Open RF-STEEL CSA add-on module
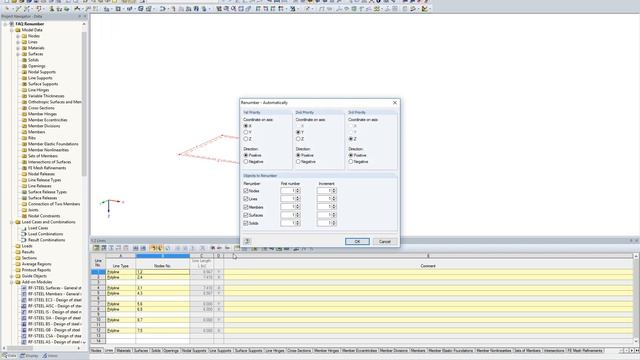Screen dimensions: 640x360 (55, 336)
